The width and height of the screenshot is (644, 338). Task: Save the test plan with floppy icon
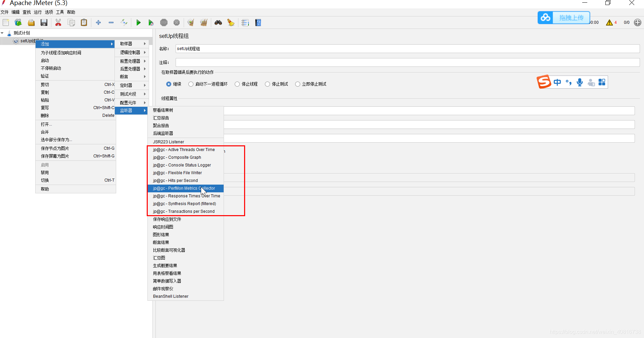[44, 22]
